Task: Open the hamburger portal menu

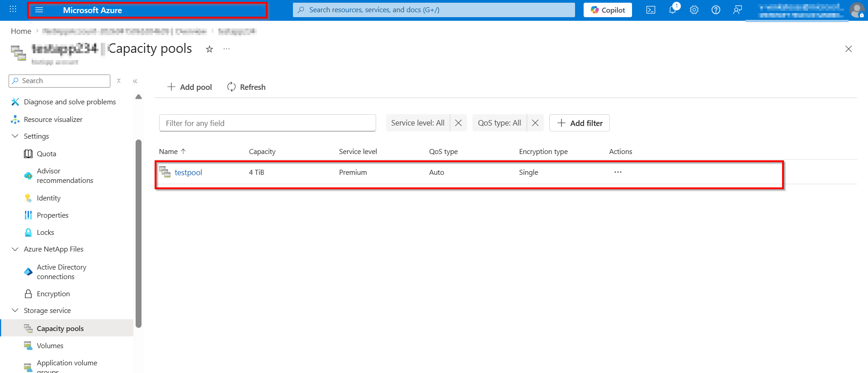Action: [39, 10]
